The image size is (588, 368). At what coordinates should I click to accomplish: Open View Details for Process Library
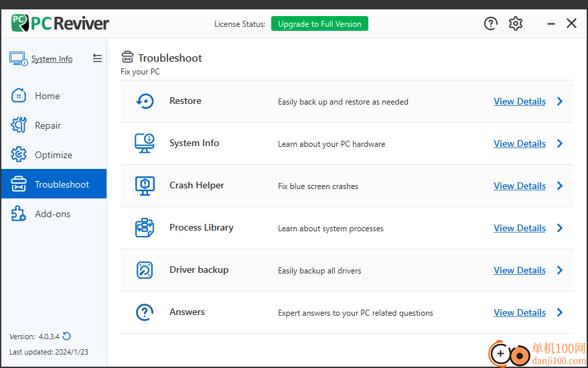point(520,228)
